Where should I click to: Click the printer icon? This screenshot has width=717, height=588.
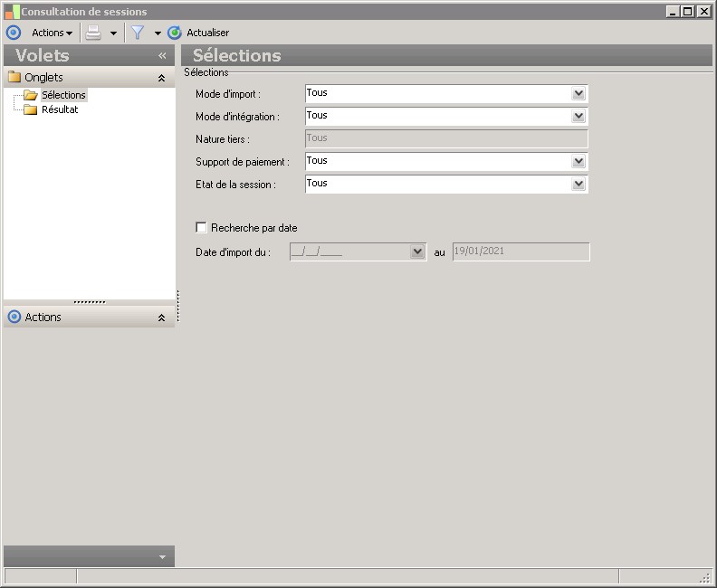pos(93,33)
